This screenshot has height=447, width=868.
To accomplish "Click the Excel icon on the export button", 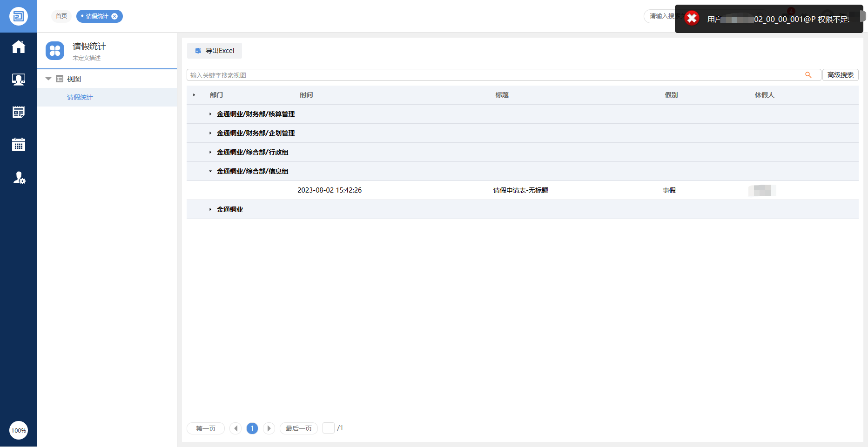I will [198, 51].
